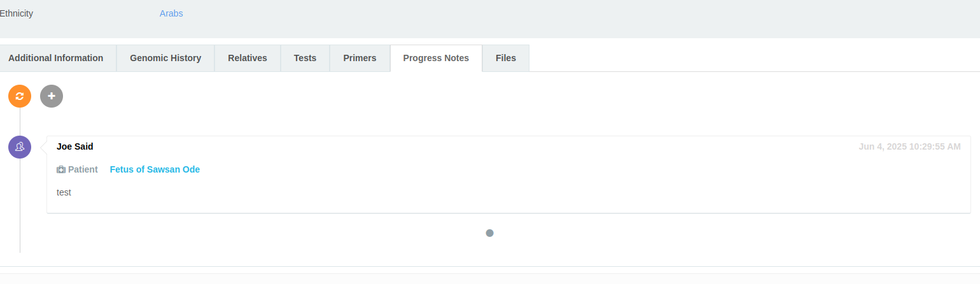Click the Patient label in the note
The width and height of the screenshot is (980, 284).
pos(83,169)
